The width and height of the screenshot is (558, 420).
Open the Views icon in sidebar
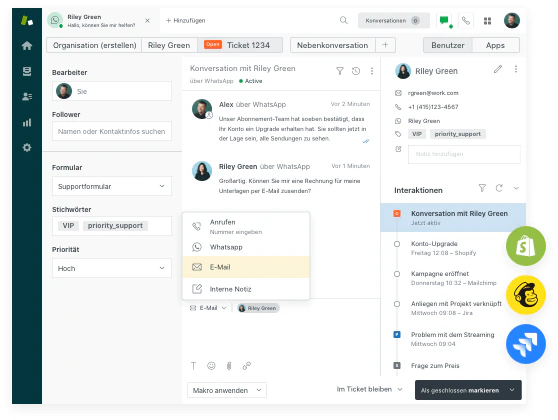click(x=27, y=71)
